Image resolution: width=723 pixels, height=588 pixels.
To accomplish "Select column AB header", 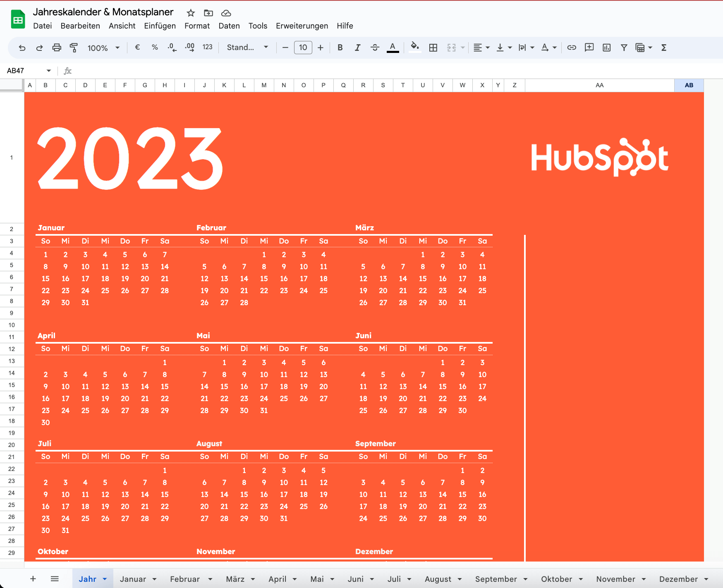I will [x=689, y=85].
